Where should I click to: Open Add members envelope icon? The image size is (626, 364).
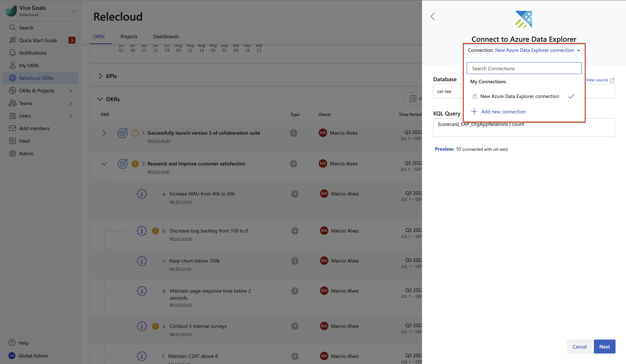pyautogui.click(x=12, y=128)
